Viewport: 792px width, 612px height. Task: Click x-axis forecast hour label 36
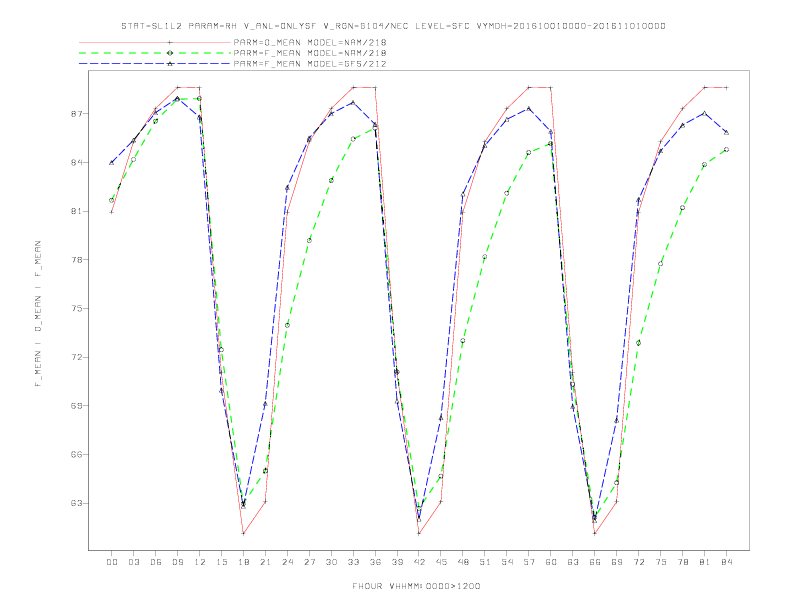(375, 562)
